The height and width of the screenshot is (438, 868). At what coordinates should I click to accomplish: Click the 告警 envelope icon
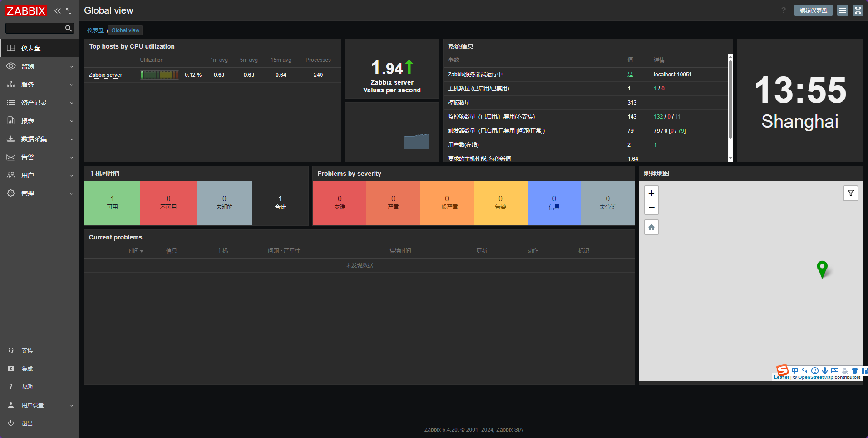(x=11, y=157)
